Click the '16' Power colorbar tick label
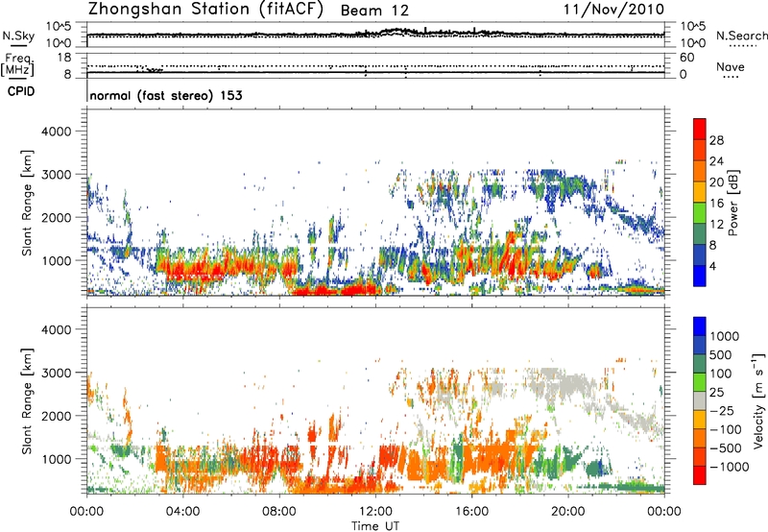The width and height of the screenshot is (768, 532). (x=716, y=204)
